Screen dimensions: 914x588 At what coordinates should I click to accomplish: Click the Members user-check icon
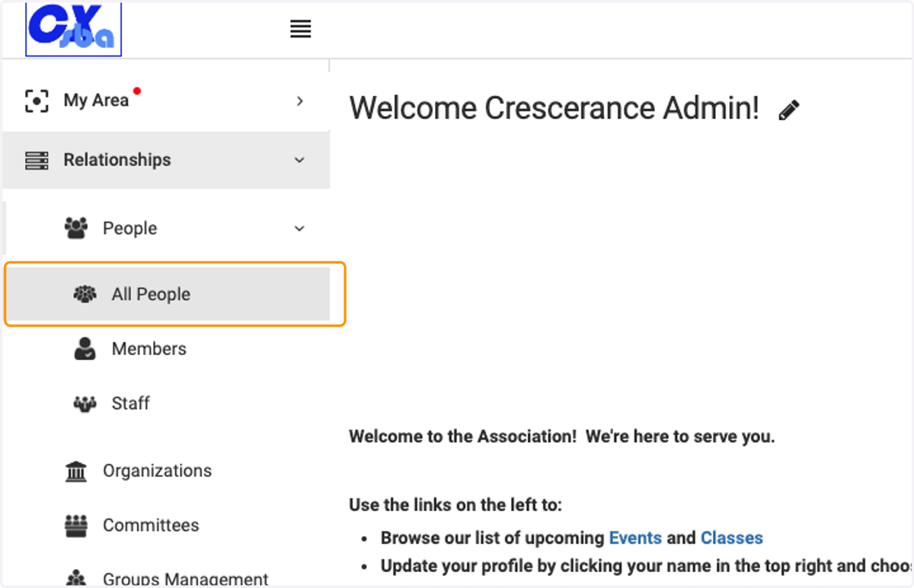pyautogui.click(x=85, y=349)
